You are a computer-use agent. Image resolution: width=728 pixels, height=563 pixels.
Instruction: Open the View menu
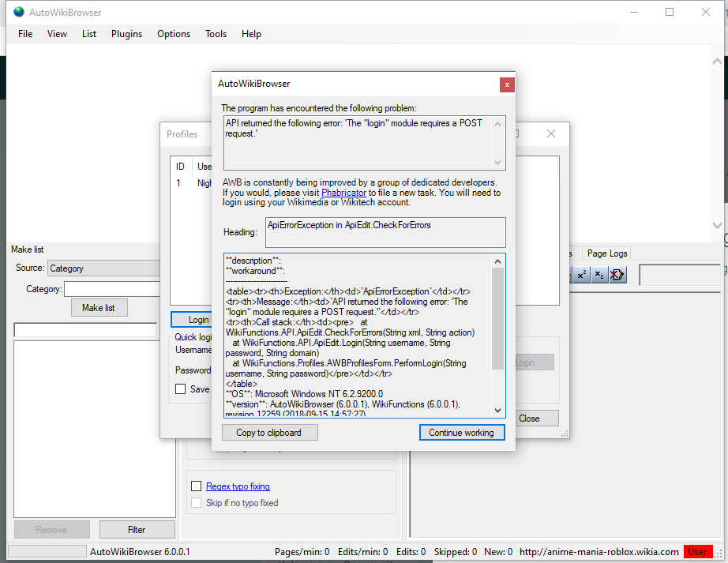(x=57, y=34)
